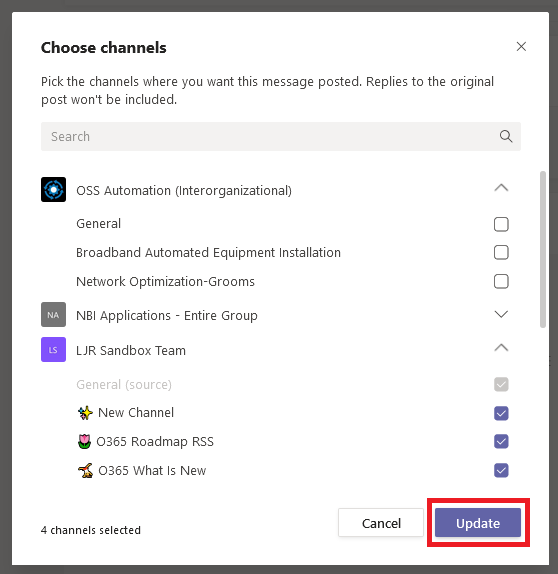Screen dimensions: 558x574
Task: Click the Update button
Action: pyautogui.click(x=478, y=523)
